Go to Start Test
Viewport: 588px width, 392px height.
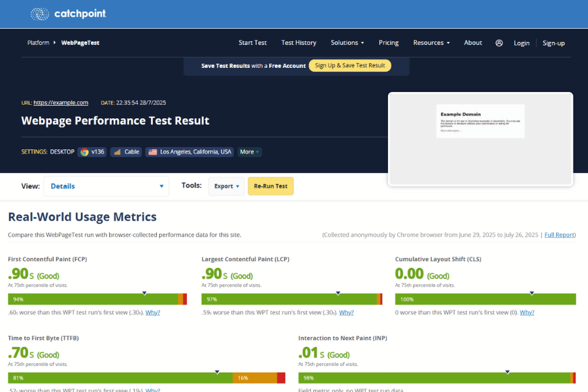pyautogui.click(x=253, y=42)
